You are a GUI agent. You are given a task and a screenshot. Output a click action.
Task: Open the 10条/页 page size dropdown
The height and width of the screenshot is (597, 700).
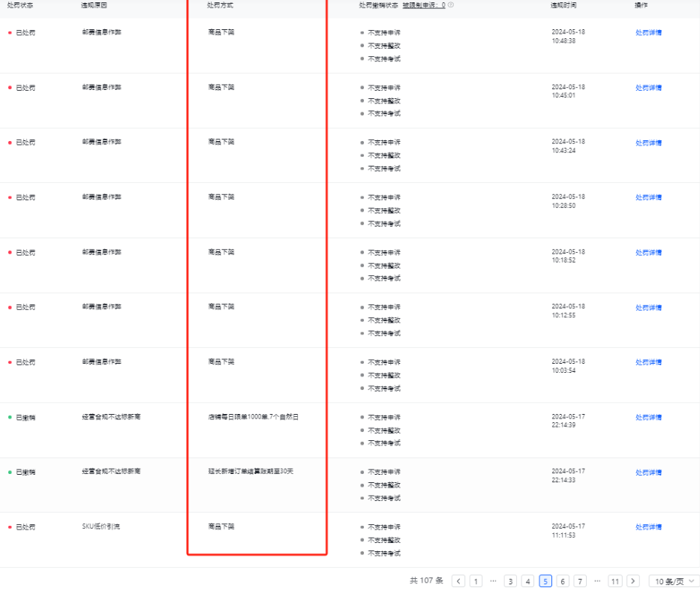673,581
